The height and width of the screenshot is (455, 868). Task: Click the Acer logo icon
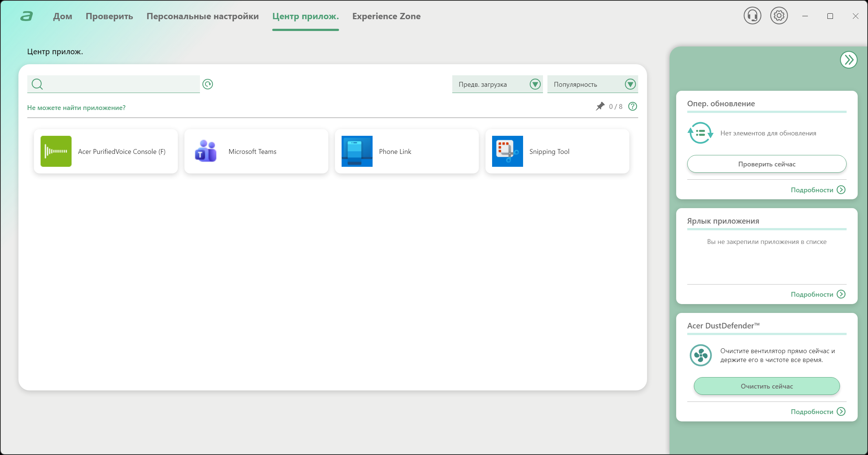pos(27,16)
